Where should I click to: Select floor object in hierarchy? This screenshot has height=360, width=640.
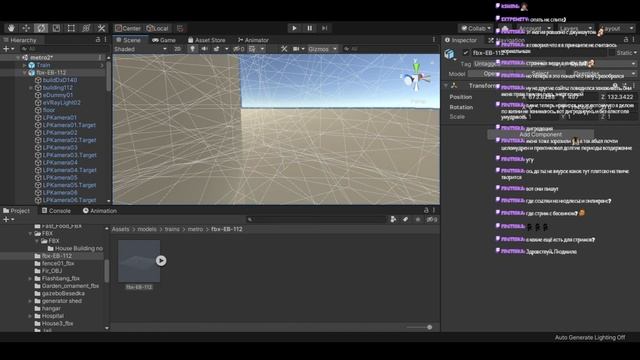pyautogui.click(x=49, y=110)
